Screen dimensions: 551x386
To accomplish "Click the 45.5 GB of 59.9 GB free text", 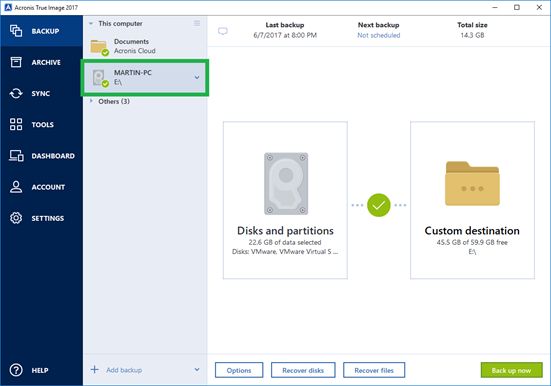I will (x=472, y=242).
